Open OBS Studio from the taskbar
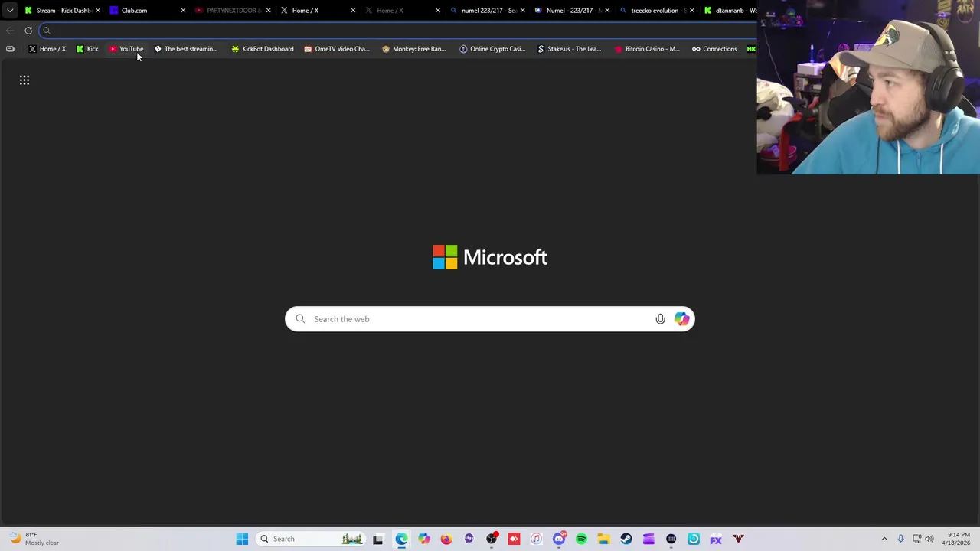 pyautogui.click(x=492, y=539)
